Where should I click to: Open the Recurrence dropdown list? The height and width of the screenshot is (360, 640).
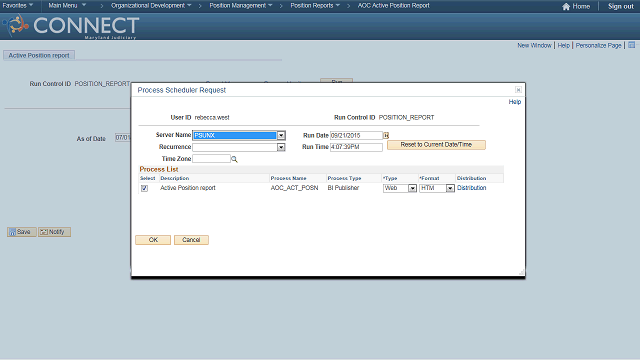[x=281, y=147]
